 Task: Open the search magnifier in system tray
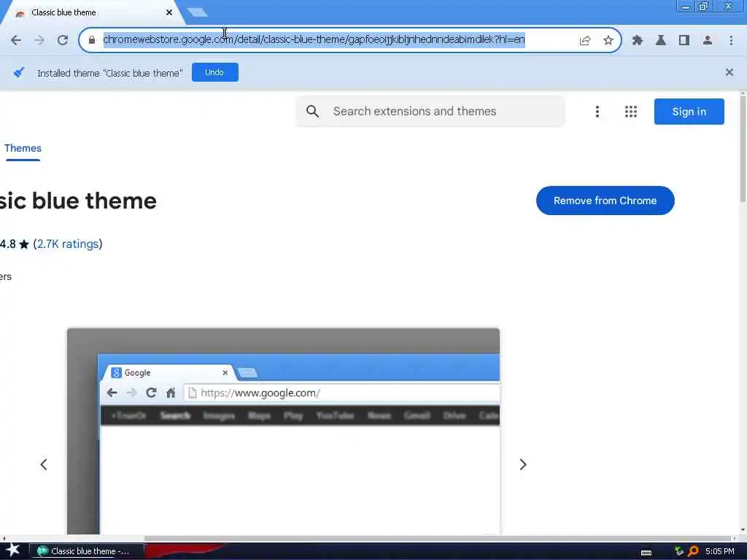point(693,551)
